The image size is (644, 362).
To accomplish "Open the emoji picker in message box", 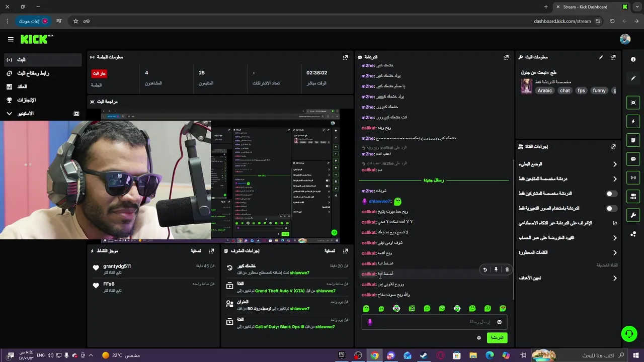I will [499, 322].
